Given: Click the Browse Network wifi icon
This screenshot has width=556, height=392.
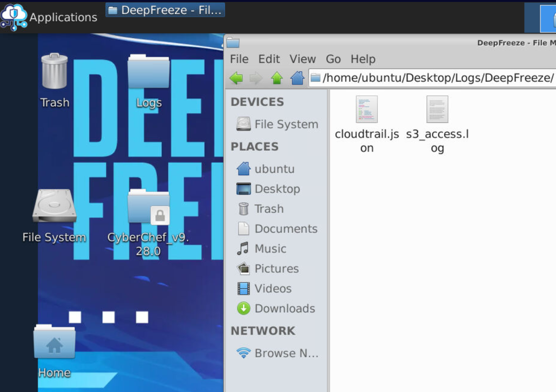Looking at the screenshot, I should coord(244,353).
